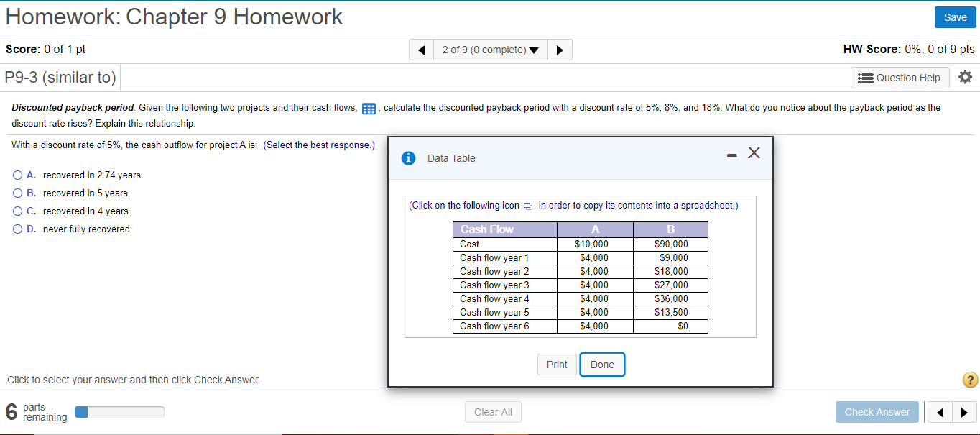Click the next arrow near Check Answer
The height and width of the screenshot is (435, 980).
[965, 412]
